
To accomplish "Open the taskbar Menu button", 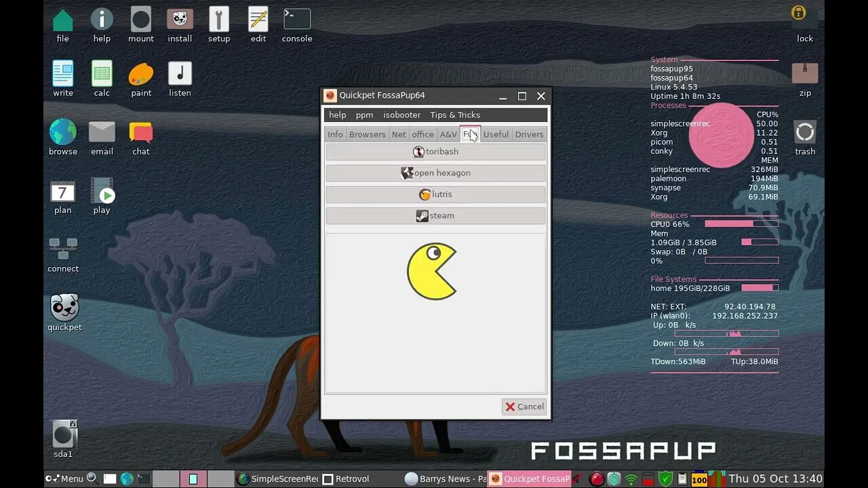I will 64,479.
